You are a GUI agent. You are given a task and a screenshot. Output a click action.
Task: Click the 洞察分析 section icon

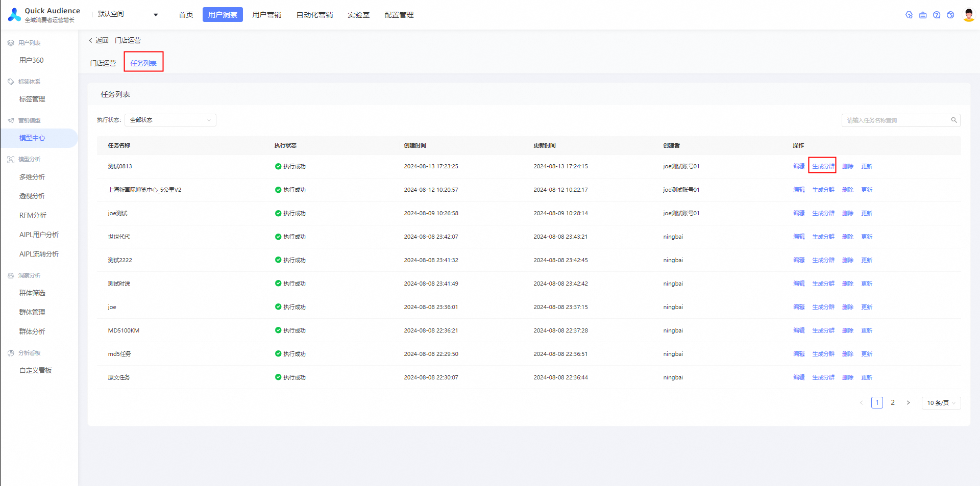point(11,275)
